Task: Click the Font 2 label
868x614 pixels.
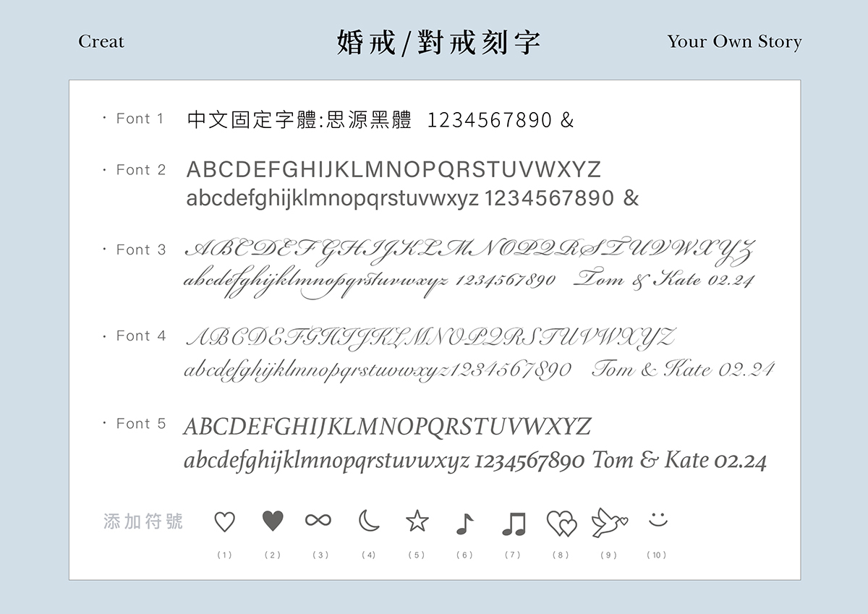Action: tap(141, 170)
